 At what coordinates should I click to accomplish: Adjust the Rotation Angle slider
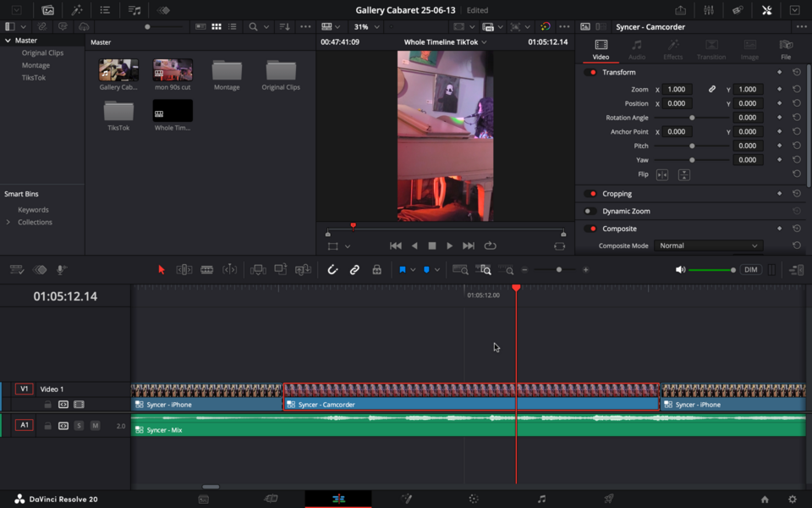(692, 118)
